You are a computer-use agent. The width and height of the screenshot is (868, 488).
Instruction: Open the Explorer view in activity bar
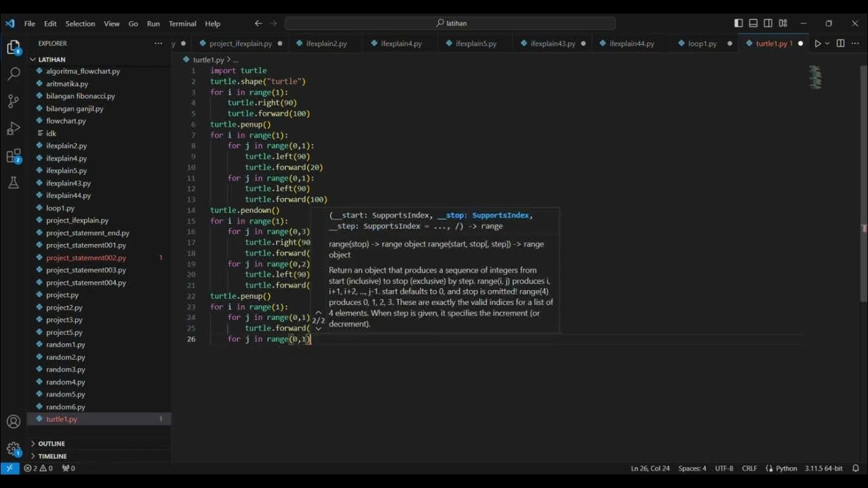(13, 47)
